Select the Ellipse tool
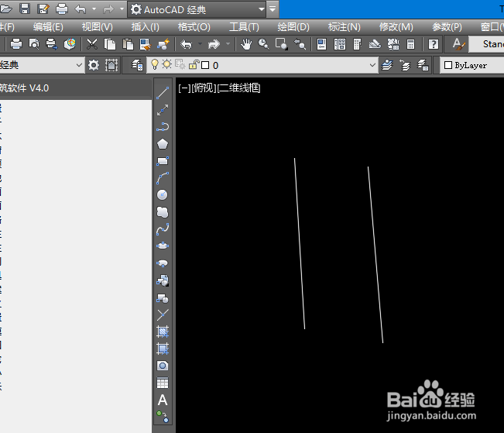This screenshot has width=504, height=433. (x=163, y=246)
